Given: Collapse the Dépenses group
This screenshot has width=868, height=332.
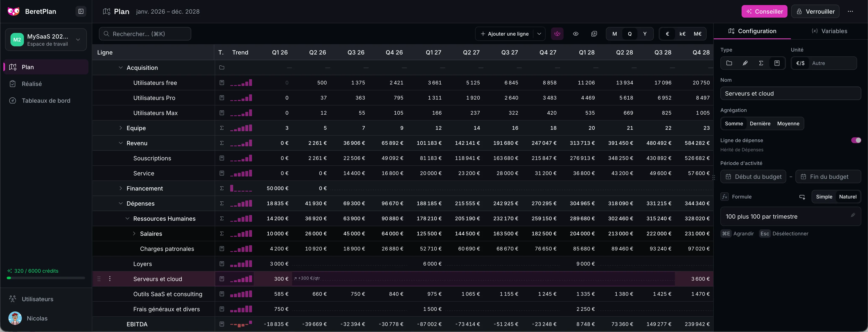Looking at the screenshot, I should [x=121, y=203].
